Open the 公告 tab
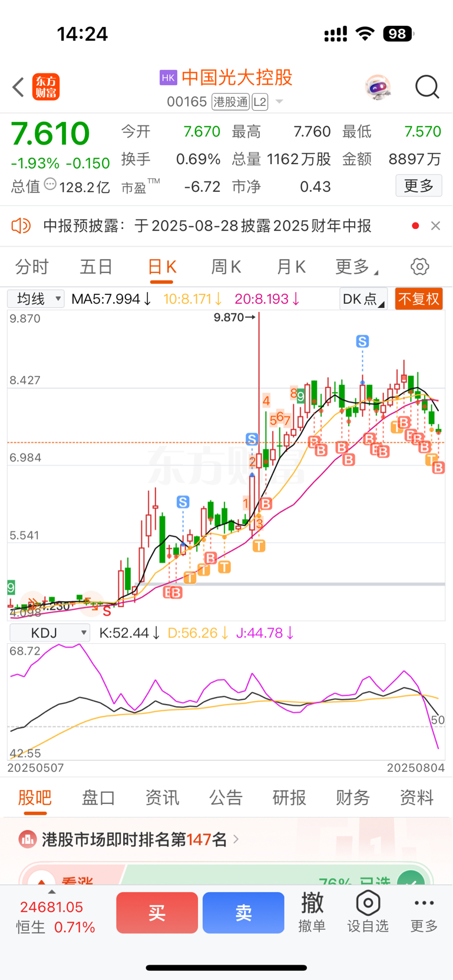The height and width of the screenshot is (980, 453). click(x=226, y=798)
